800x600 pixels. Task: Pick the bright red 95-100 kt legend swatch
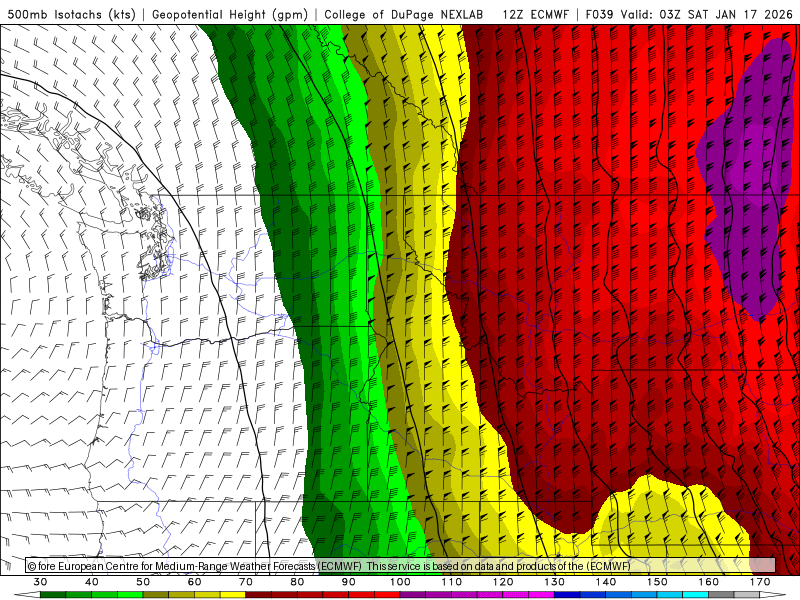[x=387, y=595]
